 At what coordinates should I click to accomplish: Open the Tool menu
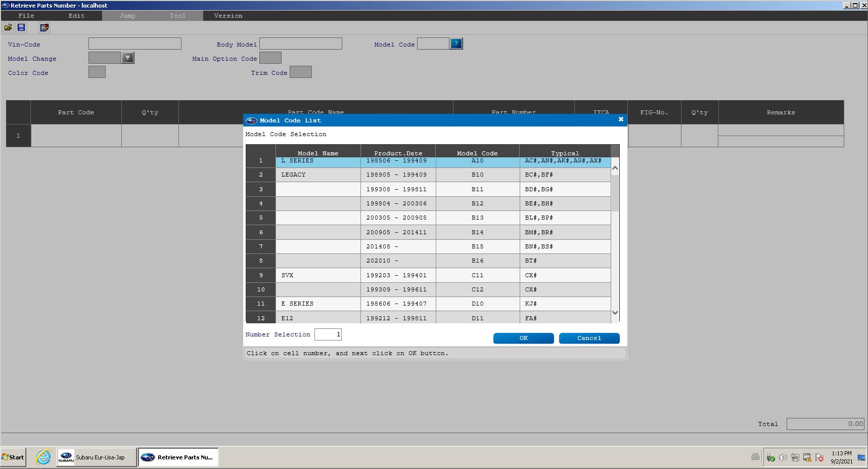tap(177, 16)
